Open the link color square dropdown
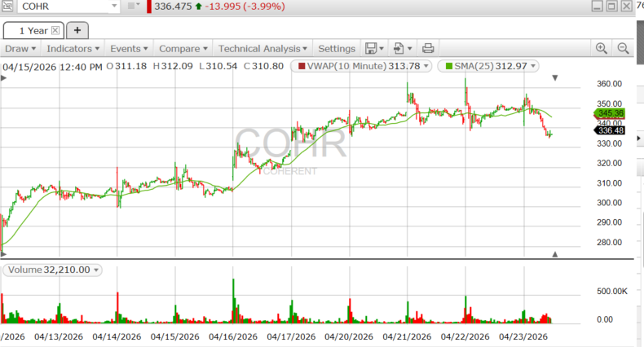 (x=134, y=6)
